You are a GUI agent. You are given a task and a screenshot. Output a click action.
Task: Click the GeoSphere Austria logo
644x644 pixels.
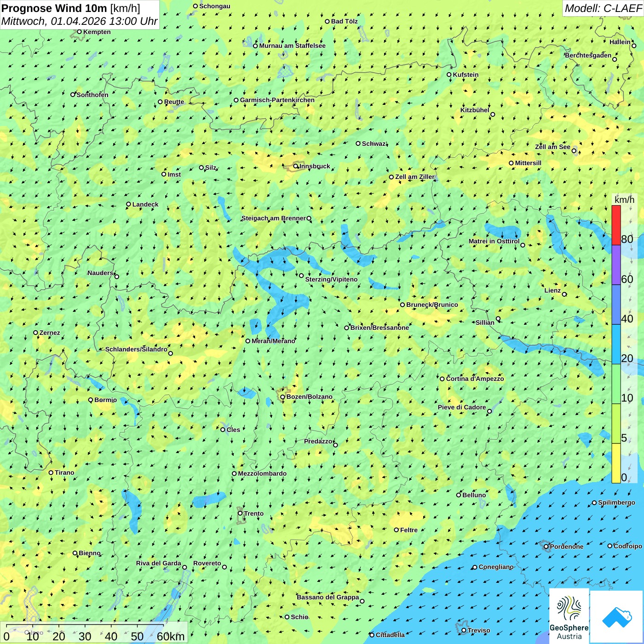[x=569, y=616]
